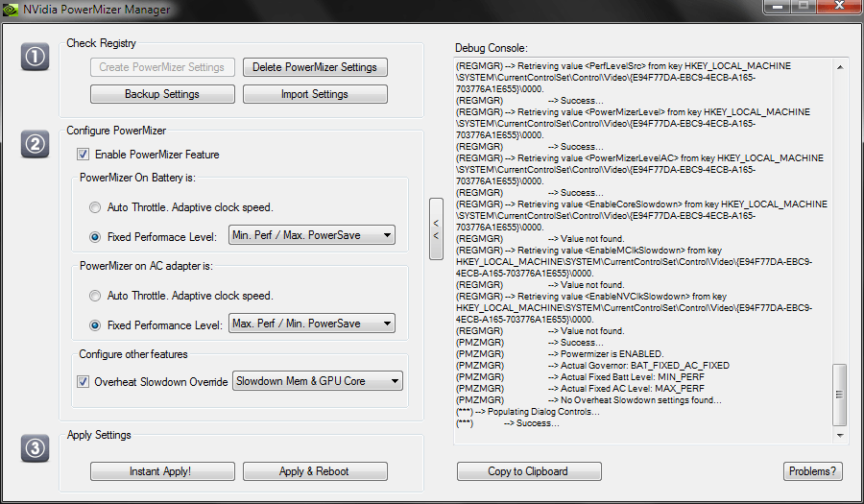Click the Import Settings button
This screenshot has width=864, height=504.
tap(315, 94)
